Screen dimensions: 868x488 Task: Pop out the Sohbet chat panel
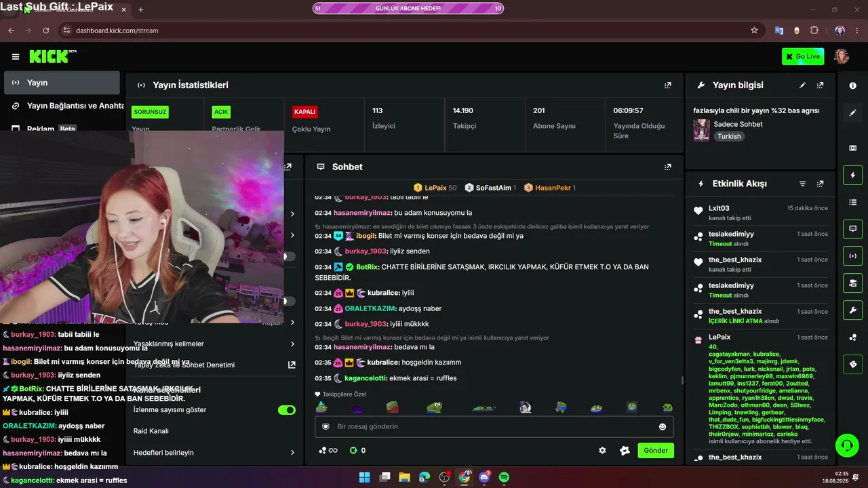coord(668,167)
